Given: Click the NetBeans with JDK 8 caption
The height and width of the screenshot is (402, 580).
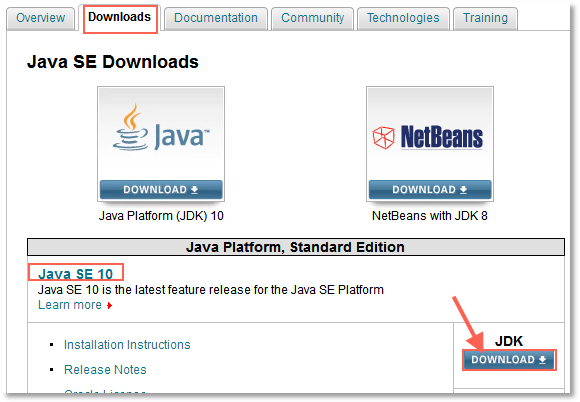Looking at the screenshot, I should click(x=430, y=216).
